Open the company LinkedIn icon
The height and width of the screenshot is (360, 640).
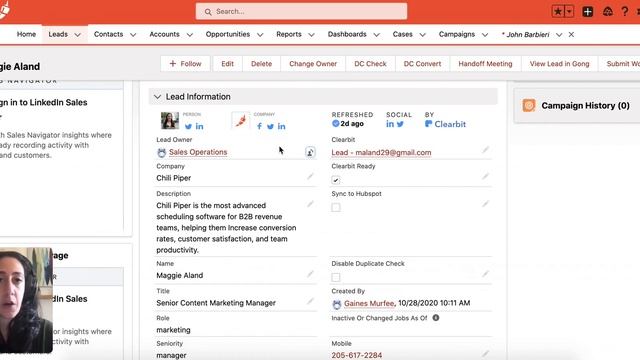point(282,126)
